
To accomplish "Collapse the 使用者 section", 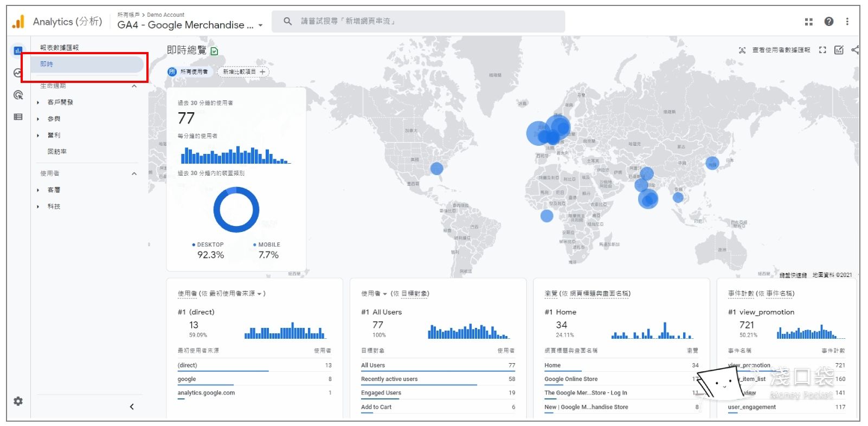I will click(x=134, y=173).
